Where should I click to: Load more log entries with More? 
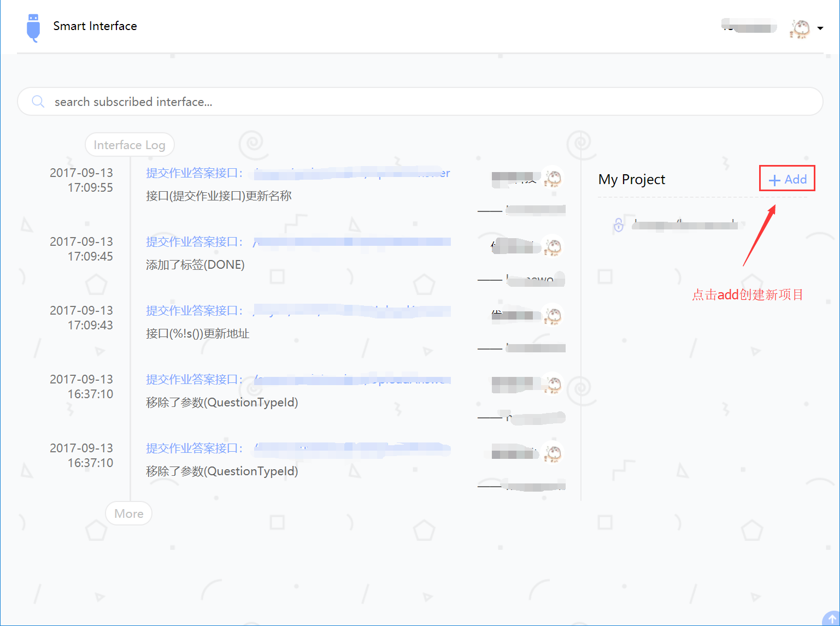click(129, 513)
